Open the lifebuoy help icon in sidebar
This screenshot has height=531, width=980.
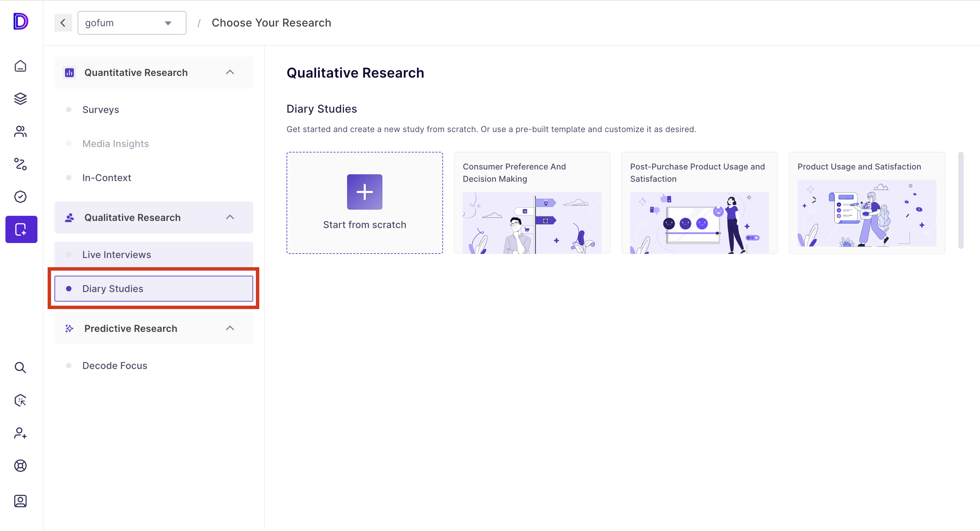pos(20,466)
